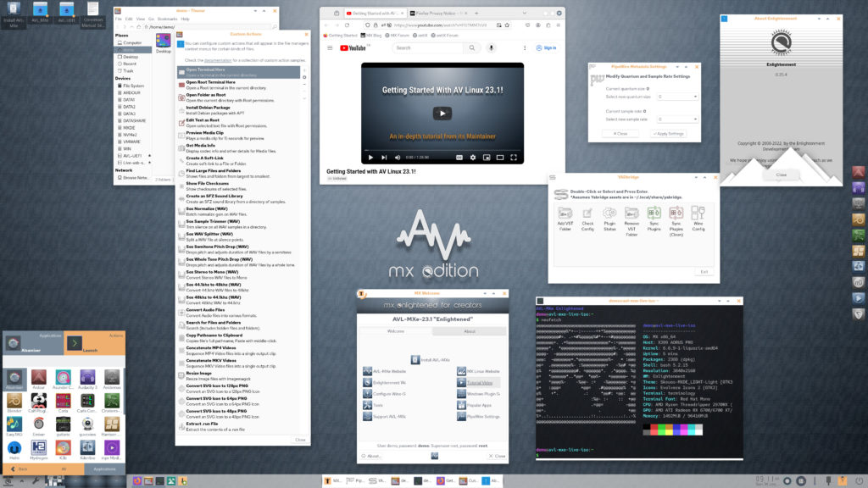Viewport: 868px width, 488px height.
Task: Launch Kdenlive from the application menu
Action: [87, 450]
